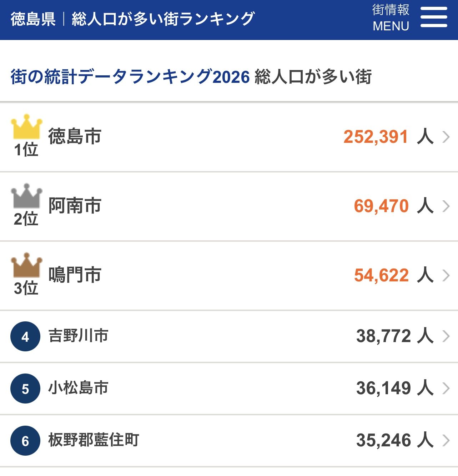Image resolution: width=458 pixels, height=476 pixels.
Task: Click the 街の統計データランキング2026 heading
Action: [130, 77]
